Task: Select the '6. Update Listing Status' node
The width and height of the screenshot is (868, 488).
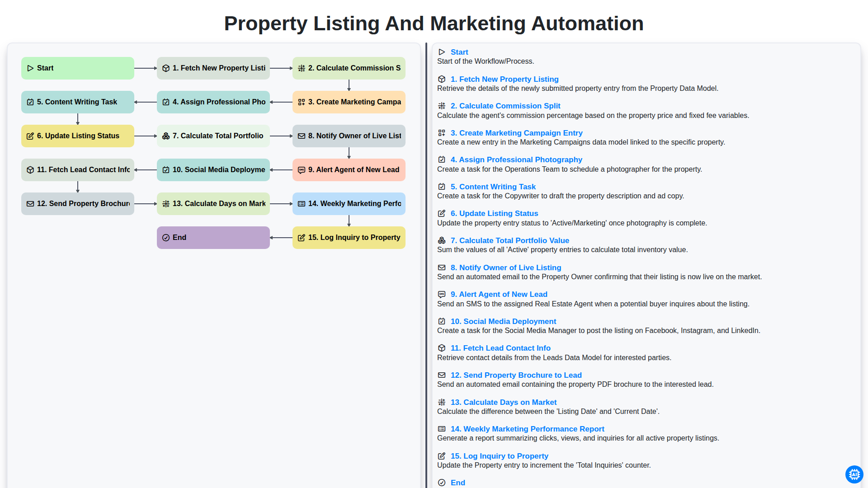Action: click(x=78, y=136)
